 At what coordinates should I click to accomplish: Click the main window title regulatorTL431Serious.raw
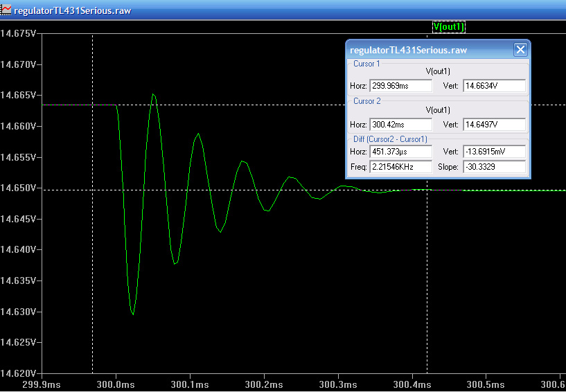(x=73, y=10)
